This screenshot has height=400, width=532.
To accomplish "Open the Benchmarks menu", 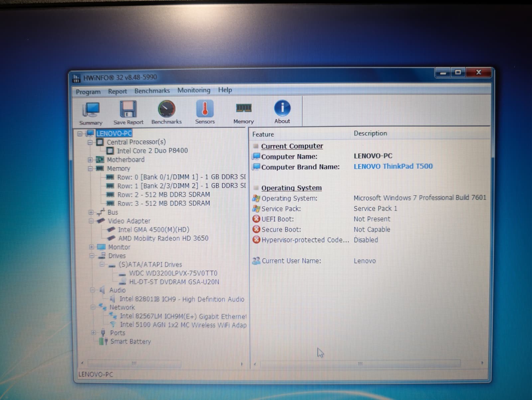I will tap(152, 91).
